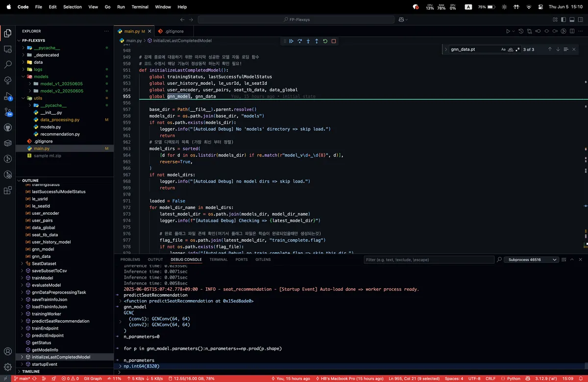Click the debug Step Over icon
Viewport: 588px width, 382px height.
[x=299, y=41]
